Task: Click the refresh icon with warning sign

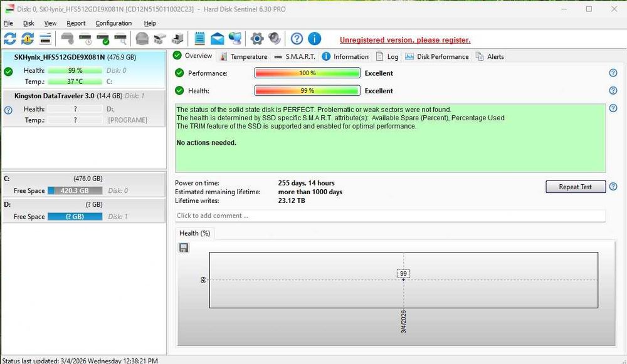Action: coord(28,39)
